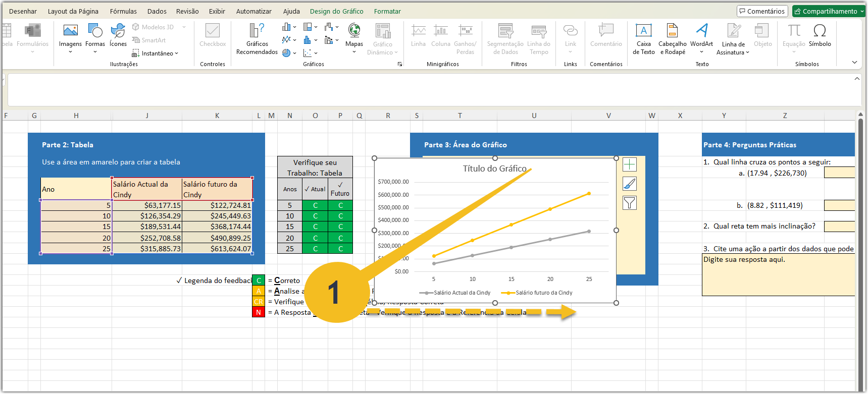Switch to the Fórmulas tab

pyautogui.click(x=123, y=11)
